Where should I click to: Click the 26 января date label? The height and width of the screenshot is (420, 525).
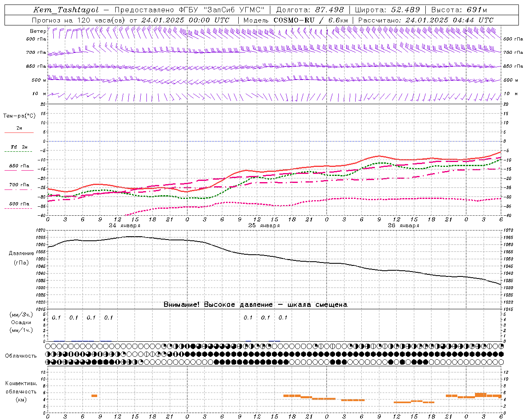pos(403,226)
